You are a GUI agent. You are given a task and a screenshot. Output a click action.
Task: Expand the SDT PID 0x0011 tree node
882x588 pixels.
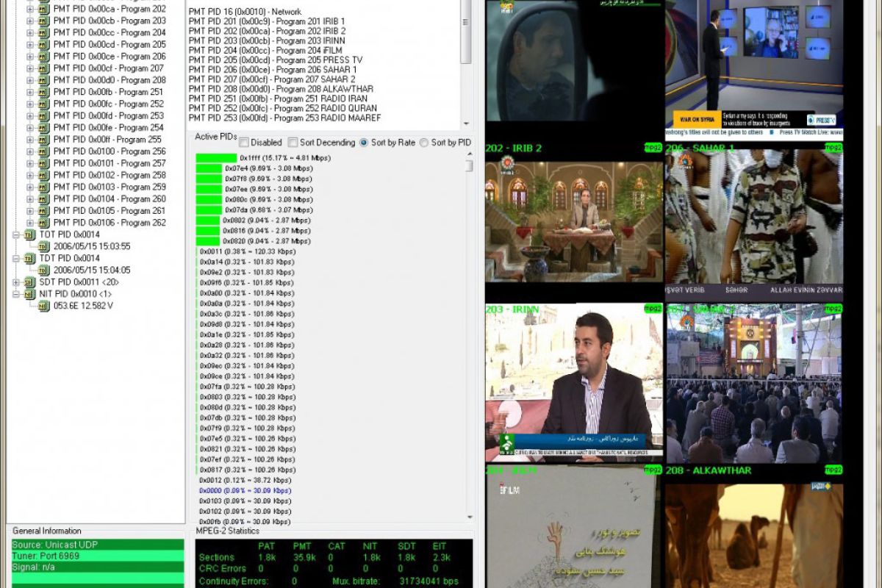[x=16, y=282]
